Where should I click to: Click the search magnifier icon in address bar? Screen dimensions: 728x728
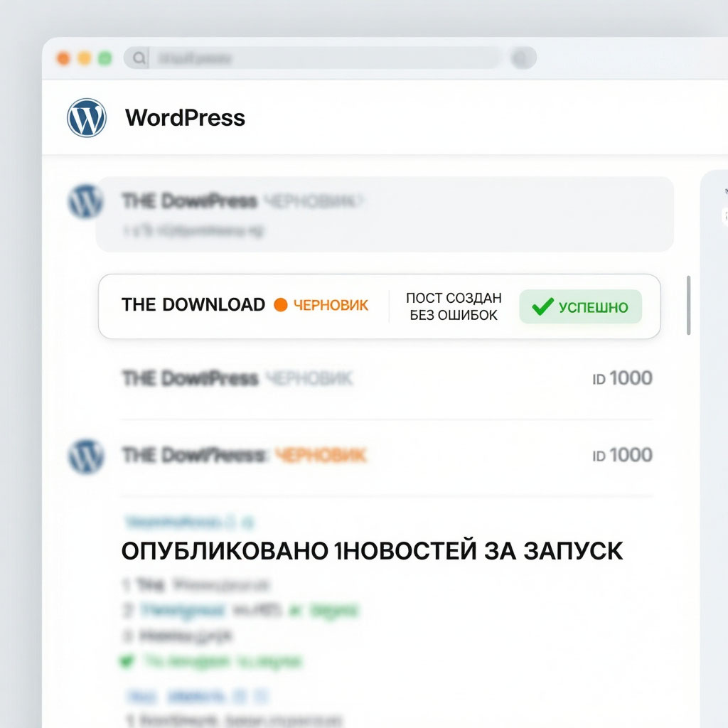point(139,58)
